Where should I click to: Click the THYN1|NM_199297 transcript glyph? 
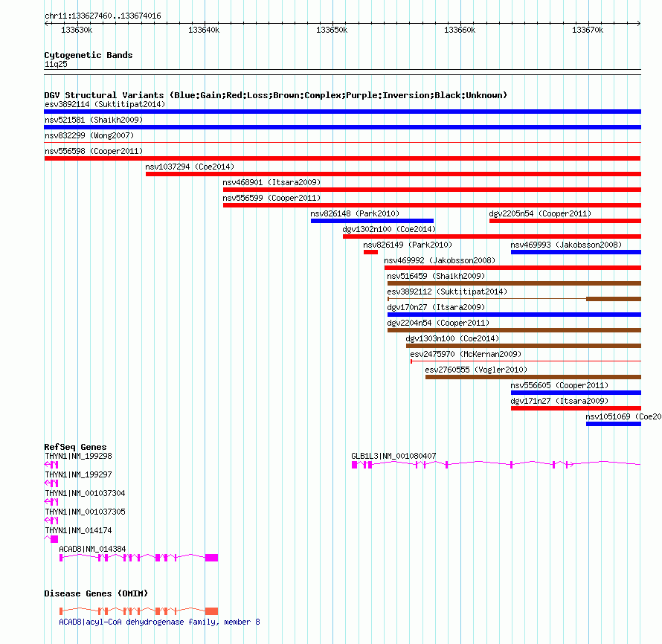tap(51, 483)
